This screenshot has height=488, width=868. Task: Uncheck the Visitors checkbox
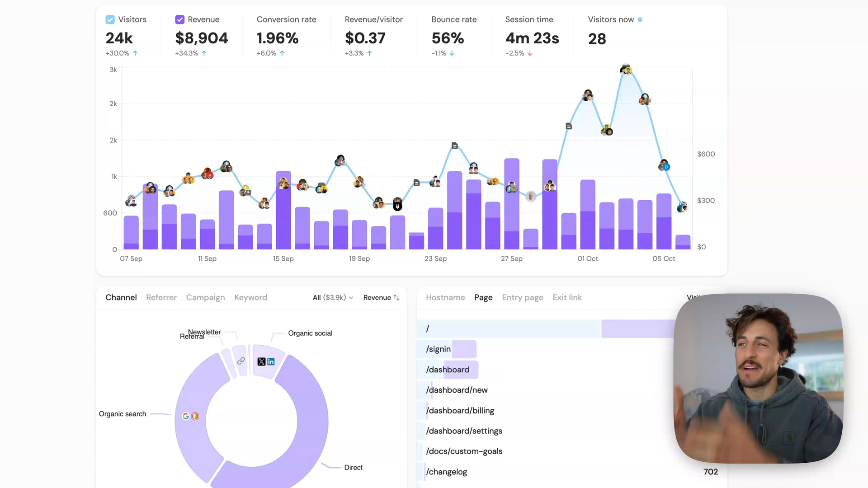(x=110, y=19)
